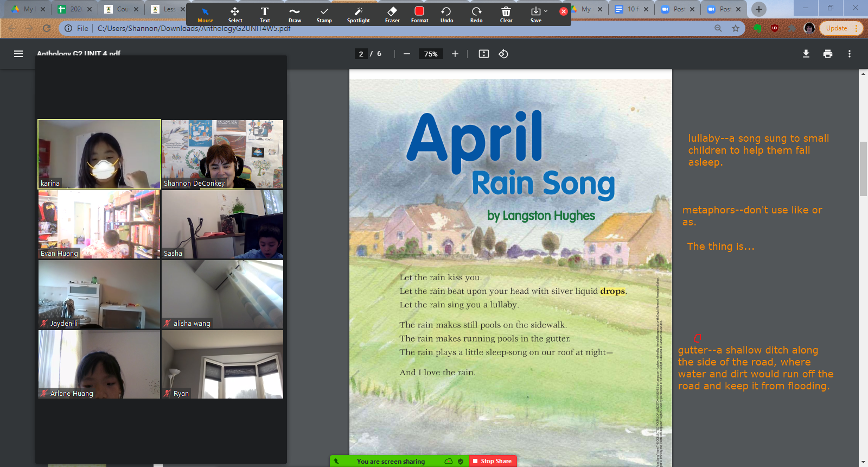The width and height of the screenshot is (868, 467).
Task: Open the uBlock extension icon
Action: (x=775, y=28)
